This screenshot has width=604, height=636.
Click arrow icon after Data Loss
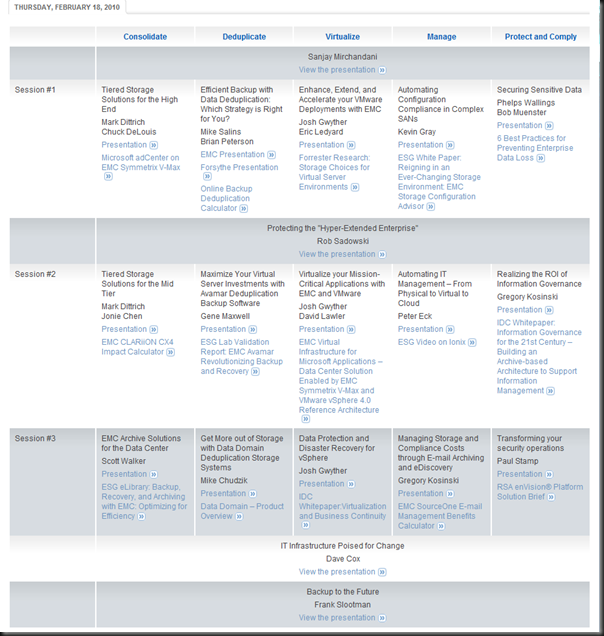coord(541,158)
